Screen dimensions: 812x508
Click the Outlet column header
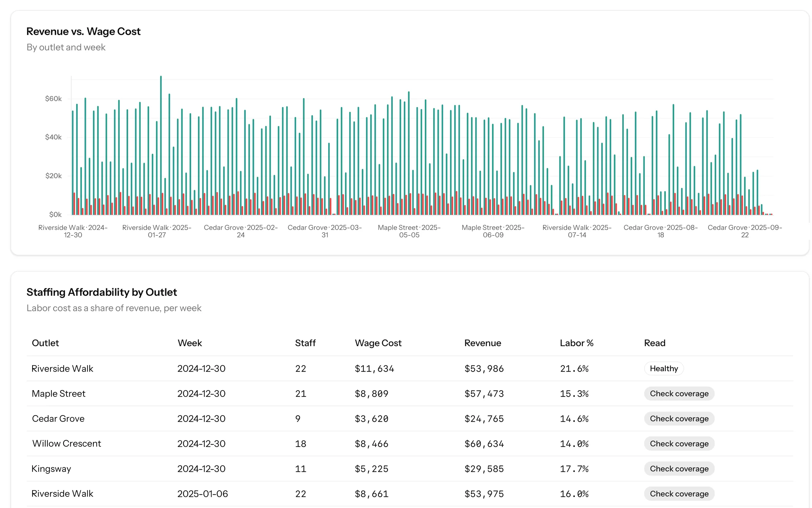point(45,343)
